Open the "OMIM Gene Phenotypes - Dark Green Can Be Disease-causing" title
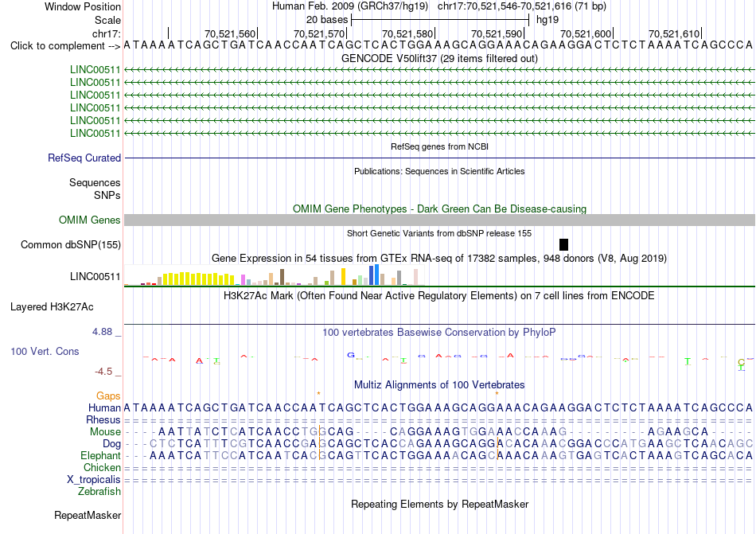This screenshot has width=756, height=534. coord(439,209)
